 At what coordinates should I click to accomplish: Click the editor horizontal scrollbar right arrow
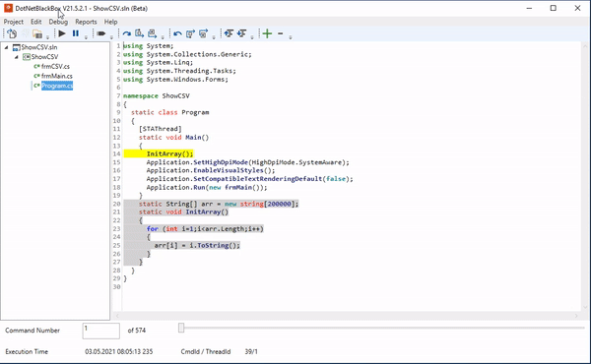click(x=576, y=316)
